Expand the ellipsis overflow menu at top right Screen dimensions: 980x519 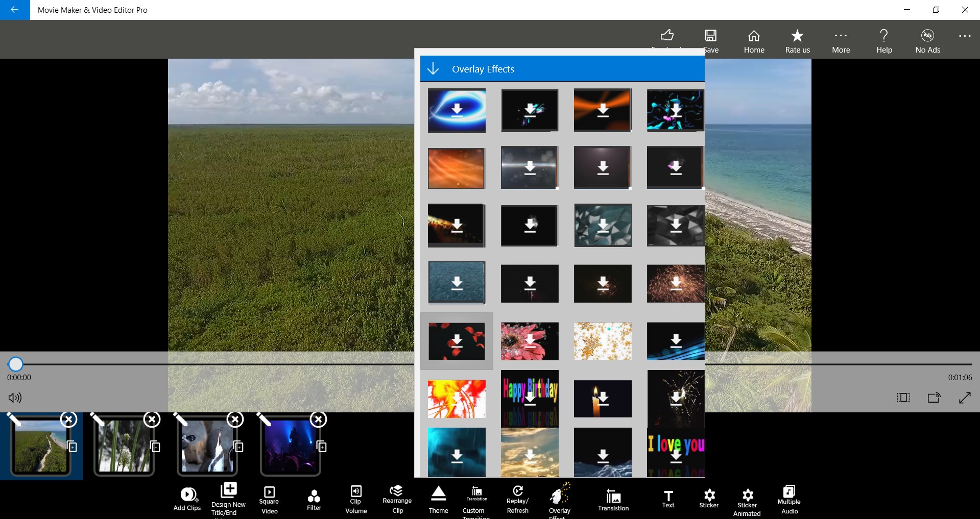coord(965,36)
